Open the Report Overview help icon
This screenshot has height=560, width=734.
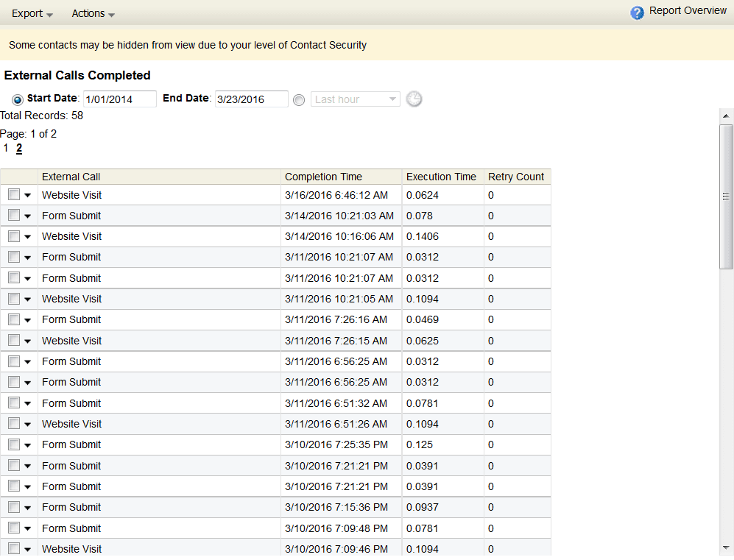pyautogui.click(x=637, y=12)
